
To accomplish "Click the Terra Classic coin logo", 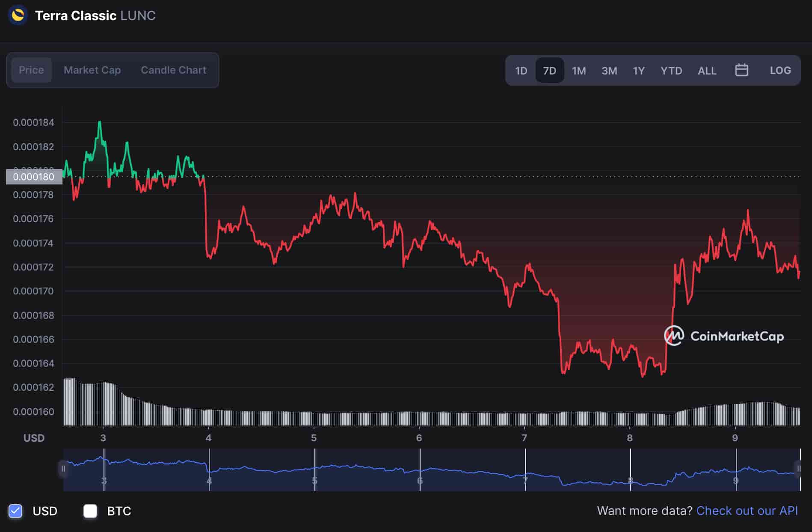I will (x=18, y=15).
